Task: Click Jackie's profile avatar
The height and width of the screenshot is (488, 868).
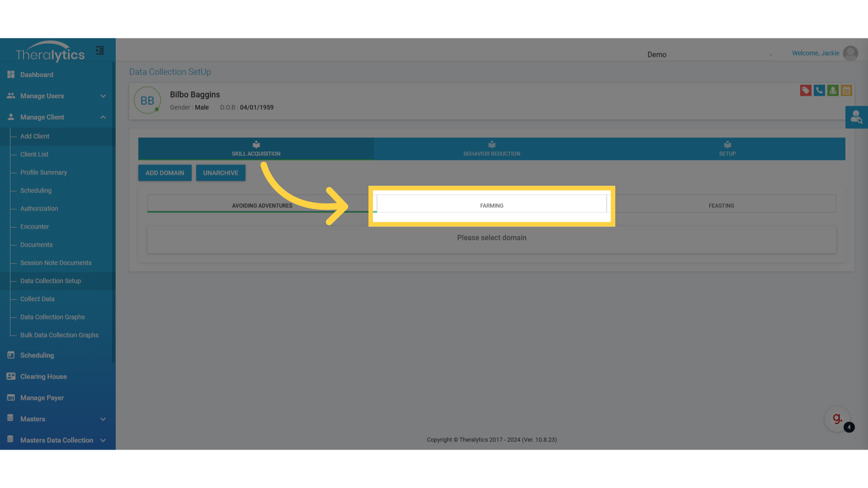Action: click(x=850, y=53)
